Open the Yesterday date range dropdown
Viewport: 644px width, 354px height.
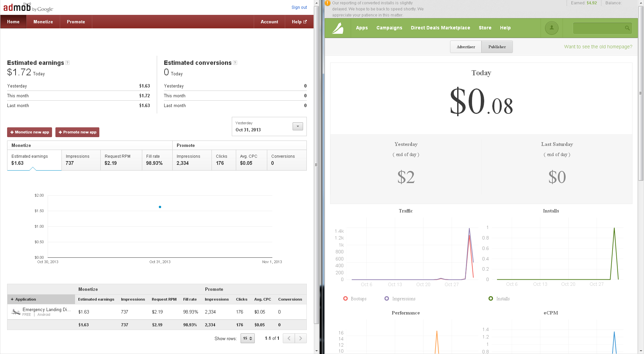[298, 126]
